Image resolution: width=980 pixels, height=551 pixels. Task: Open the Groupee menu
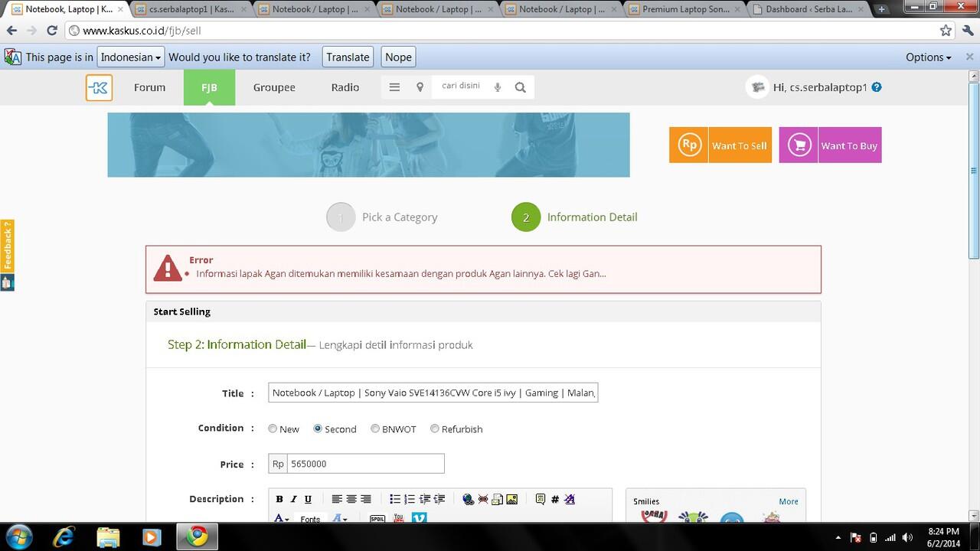(x=274, y=87)
